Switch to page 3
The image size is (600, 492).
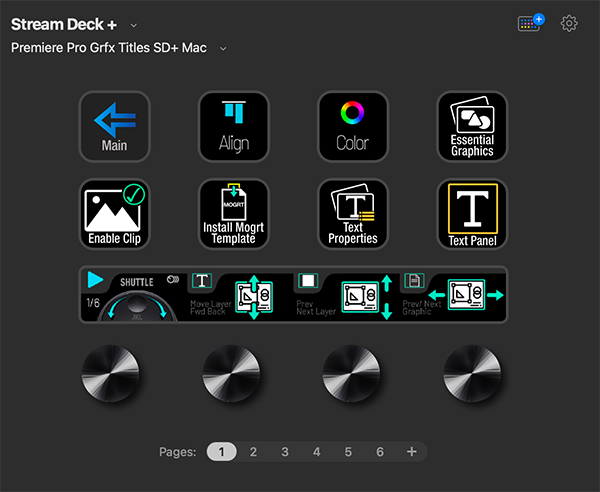point(285,452)
